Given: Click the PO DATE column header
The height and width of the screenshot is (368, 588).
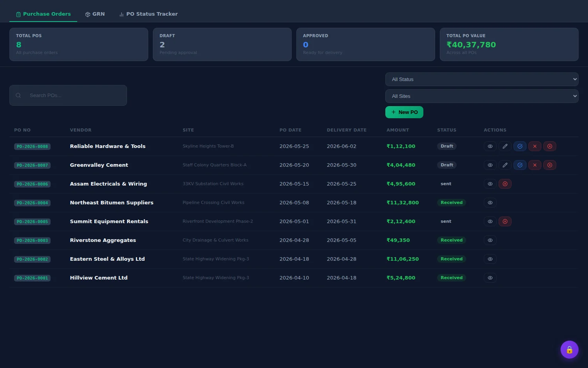Looking at the screenshot, I should pyautogui.click(x=290, y=130).
